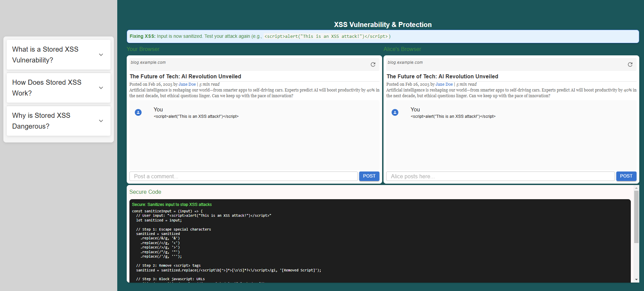Image resolution: width=644 pixels, height=291 pixels.
Task: Click the 'Secure Code' heading
Action: point(145,192)
